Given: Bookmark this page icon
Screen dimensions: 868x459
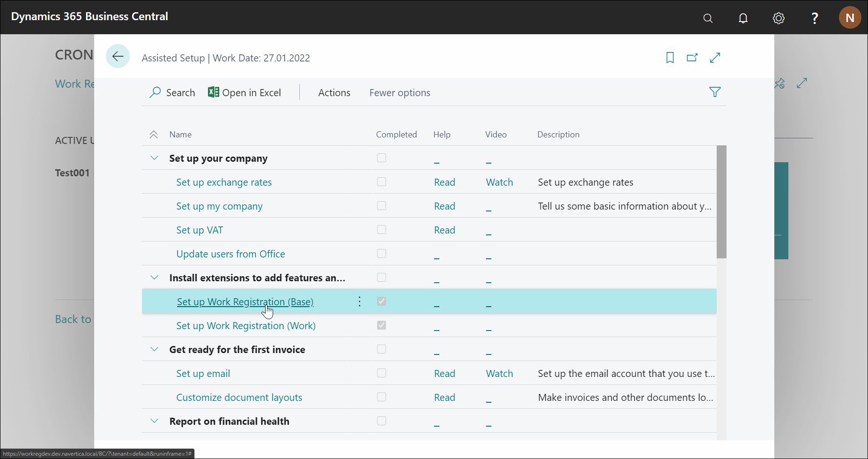Looking at the screenshot, I should point(670,58).
